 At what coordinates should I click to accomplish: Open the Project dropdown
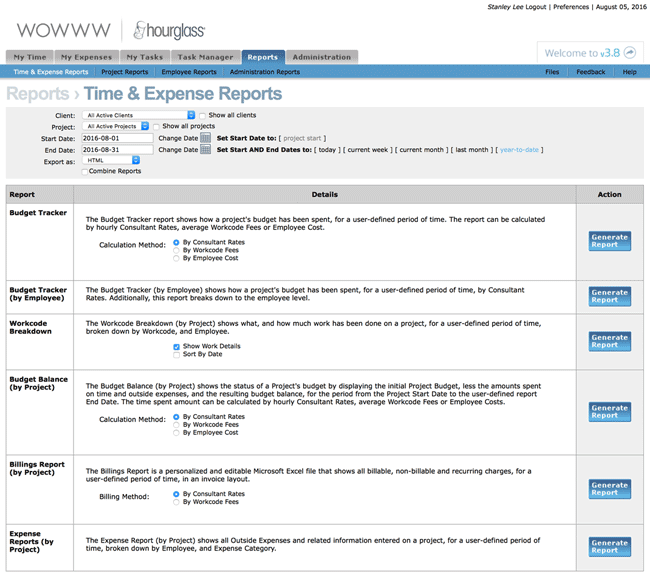(116, 126)
